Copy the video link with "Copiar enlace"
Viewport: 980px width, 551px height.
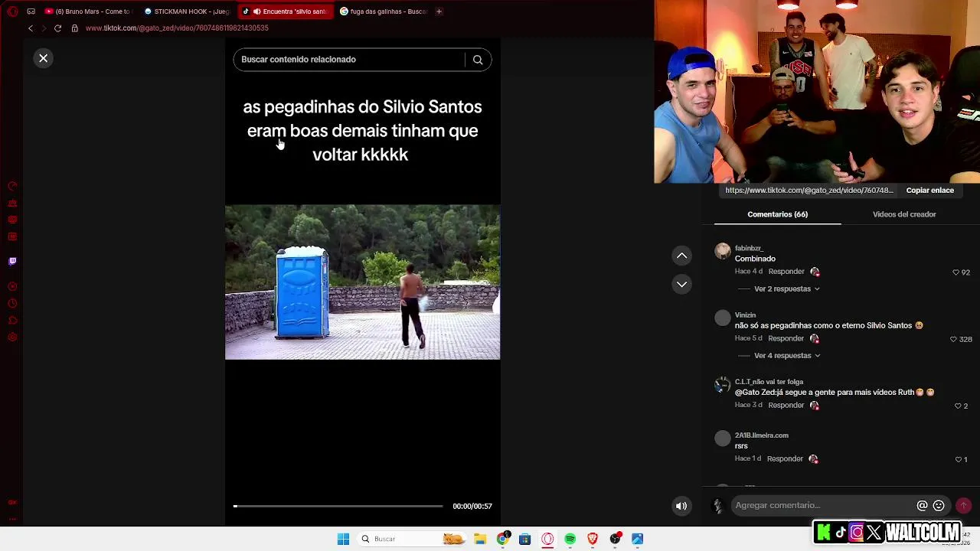929,191
